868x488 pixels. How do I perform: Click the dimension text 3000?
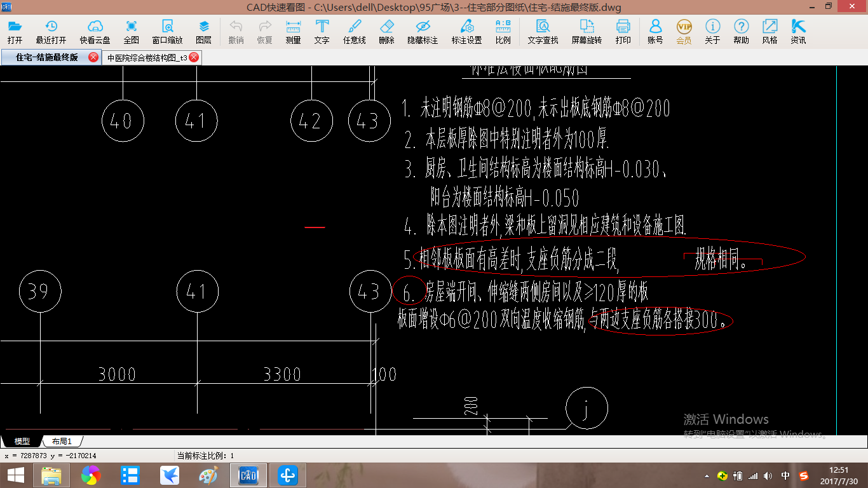click(x=117, y=374)
